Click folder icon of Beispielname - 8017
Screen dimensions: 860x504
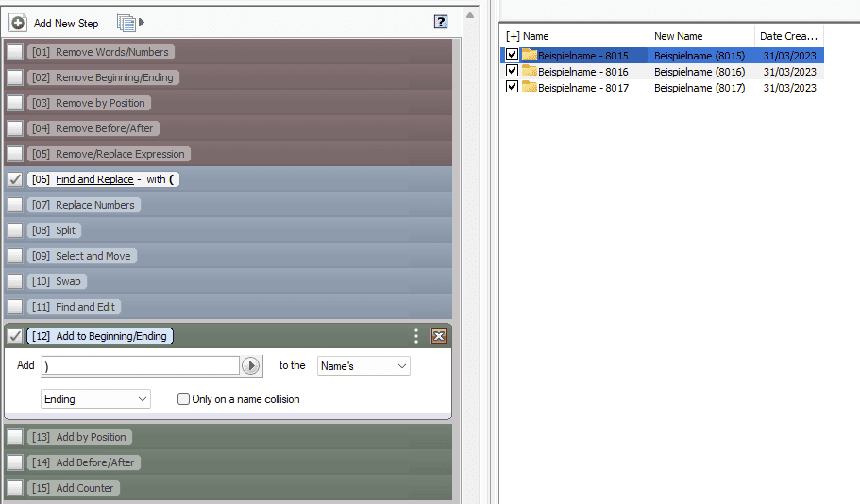pos(530,87)
